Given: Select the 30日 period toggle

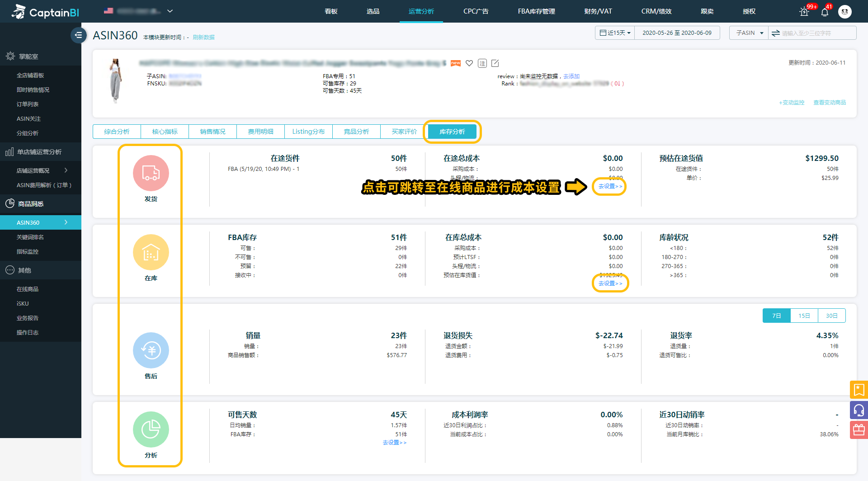Looking at the screenshot, I should coord(832,316).
